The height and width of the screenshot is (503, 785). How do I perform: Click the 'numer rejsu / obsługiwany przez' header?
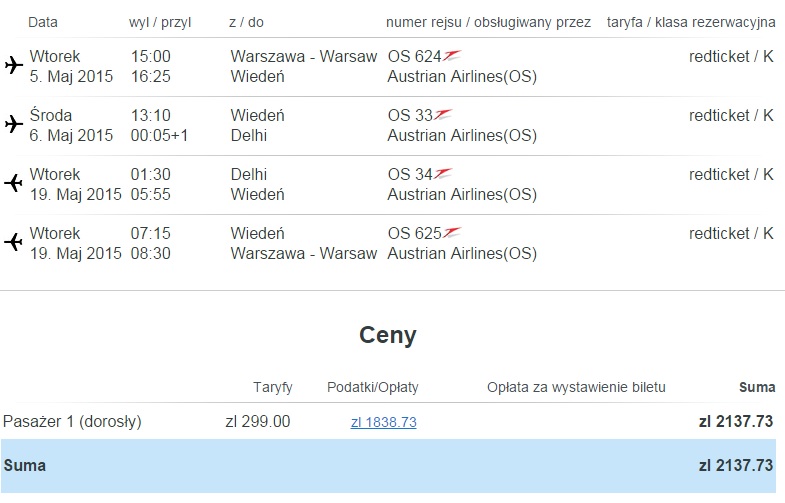click(x=488, y=23)
